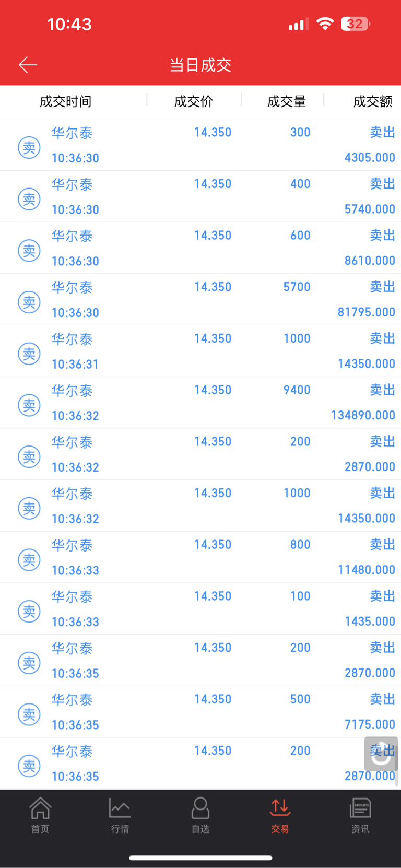Tap the 当日成交 page title

(x=200, y=65)
